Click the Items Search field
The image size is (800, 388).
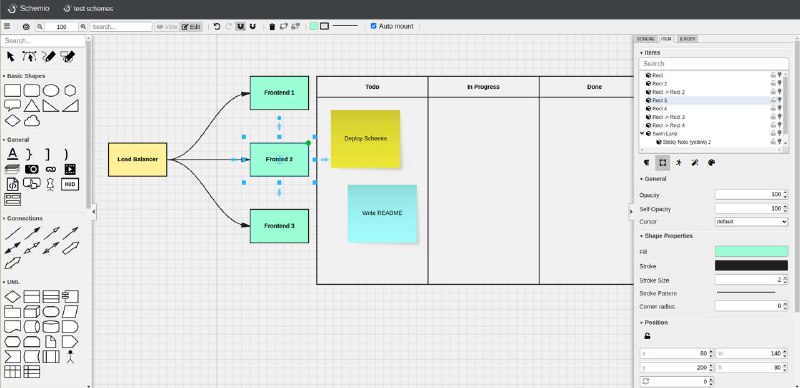(713, 64)
